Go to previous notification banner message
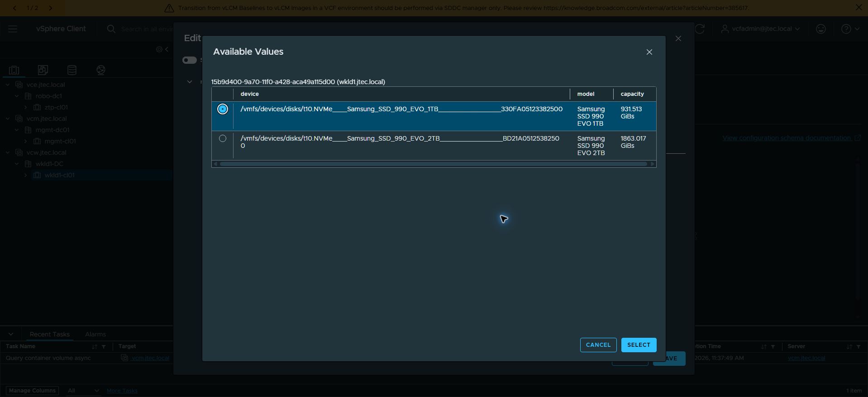This screenshot has width=868, height=397. pyautogui.click(x=14, y=8)
